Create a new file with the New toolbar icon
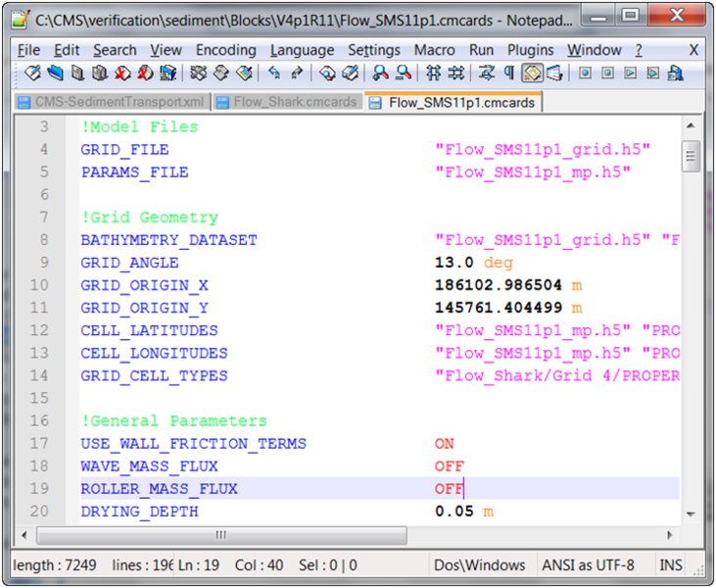The image size is (716, 588). point(32,73)
